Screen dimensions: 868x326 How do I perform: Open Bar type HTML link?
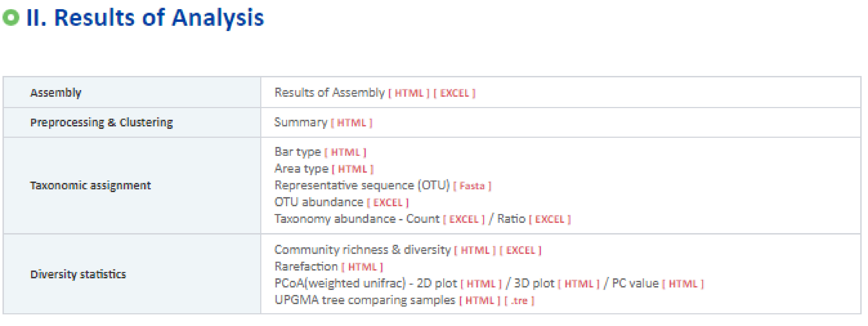345,153
